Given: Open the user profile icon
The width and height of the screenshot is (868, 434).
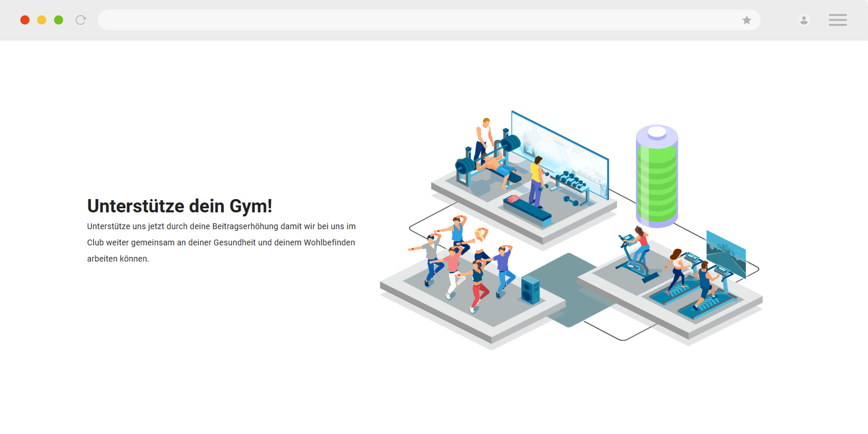Looking at the screenshot, I should click(804, 20).
